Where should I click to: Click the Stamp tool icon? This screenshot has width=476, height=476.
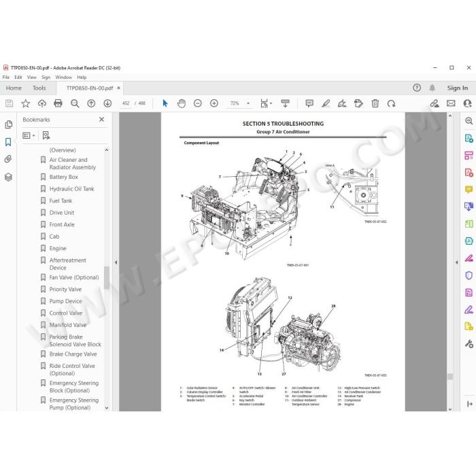[358, 103]
